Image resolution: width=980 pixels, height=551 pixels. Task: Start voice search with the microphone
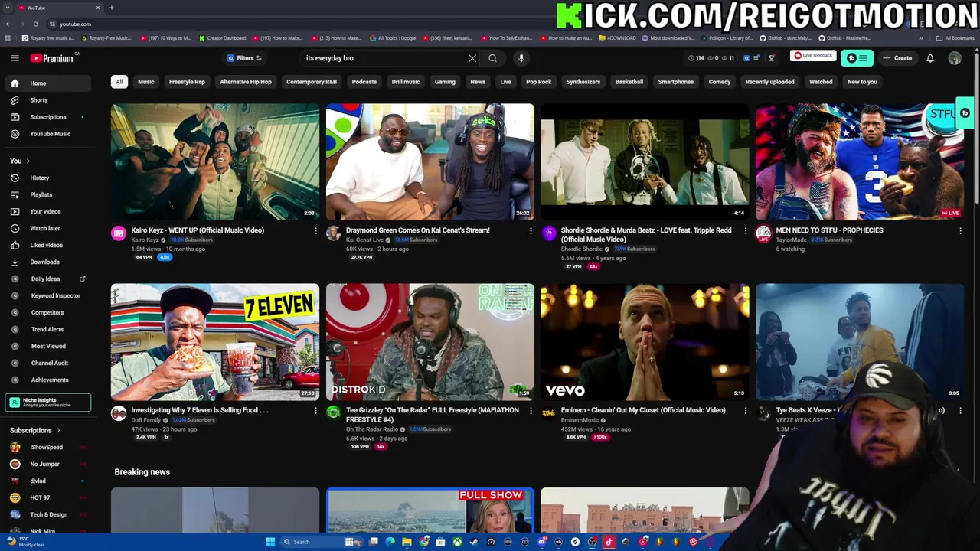(x=521, y=58)
